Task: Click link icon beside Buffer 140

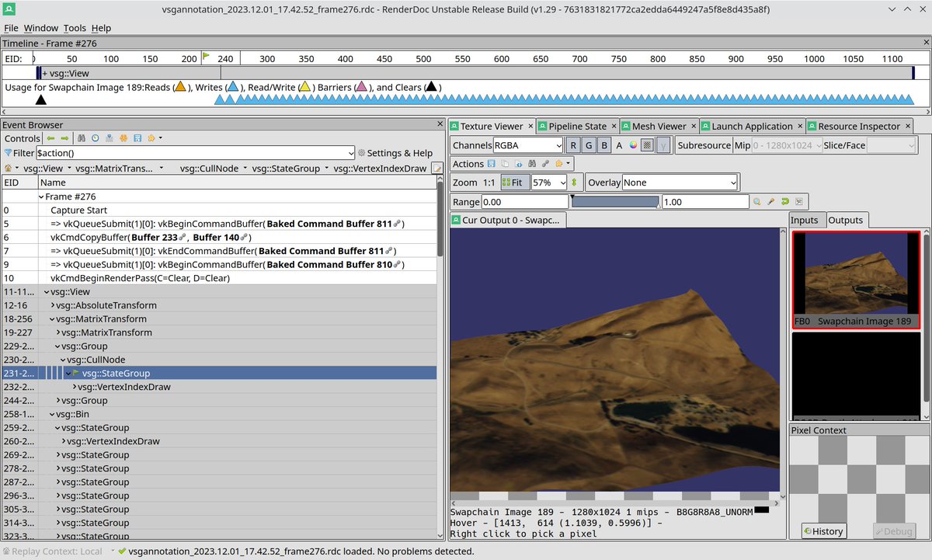Action: click(x=245, y=237)
